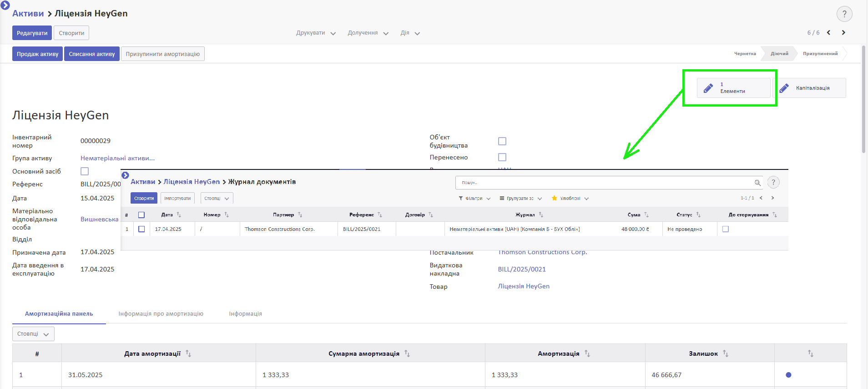Sort amortization table by Залишок
Screen dimensions: 868x389
(x=726, y=353)
